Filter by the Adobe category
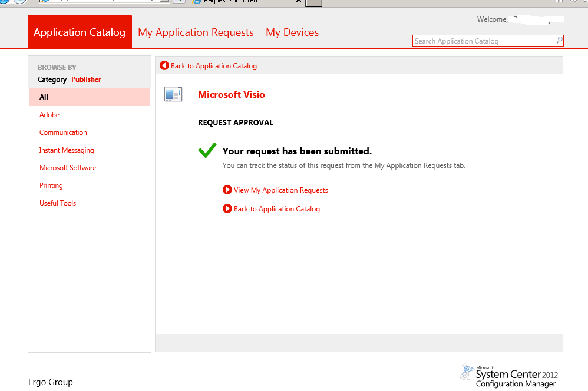Image resolution: width=588 pixels, height=391 pixels. pos(49,115)
